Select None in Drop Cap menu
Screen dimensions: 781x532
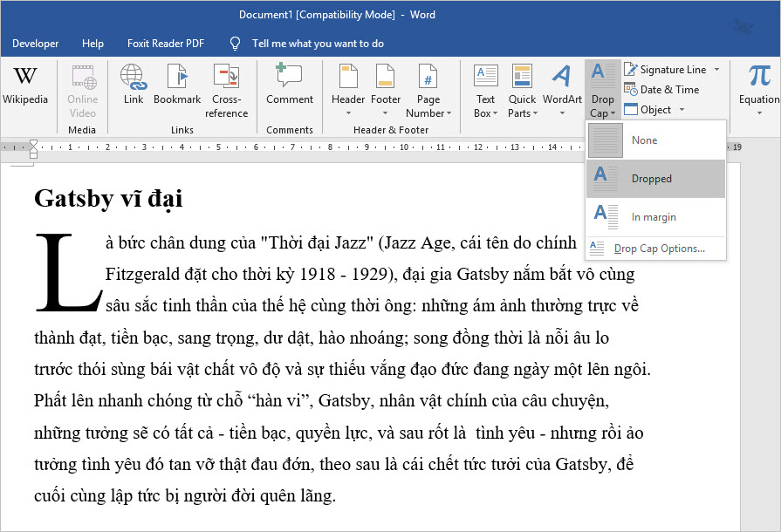pos(656,140)
